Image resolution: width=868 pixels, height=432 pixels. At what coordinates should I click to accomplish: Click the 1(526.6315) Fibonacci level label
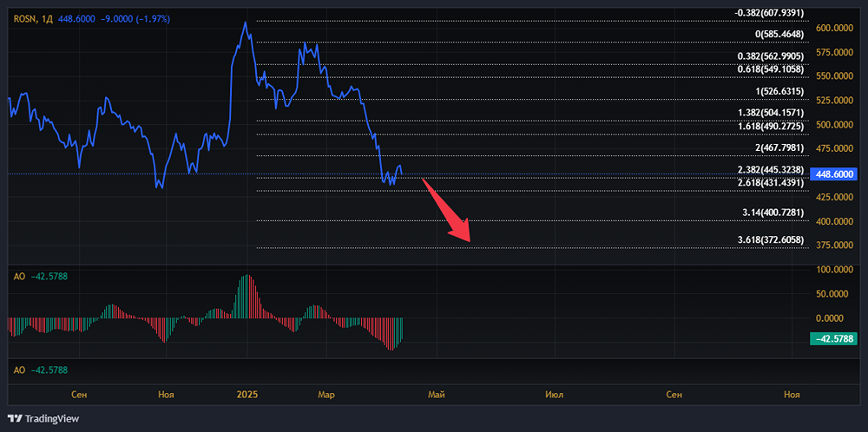pos(779,91)
